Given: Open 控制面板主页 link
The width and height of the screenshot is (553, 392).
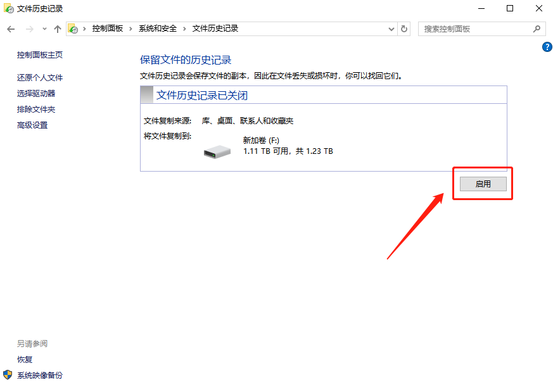Looking at the screenshot, I should tap(40, 54).
